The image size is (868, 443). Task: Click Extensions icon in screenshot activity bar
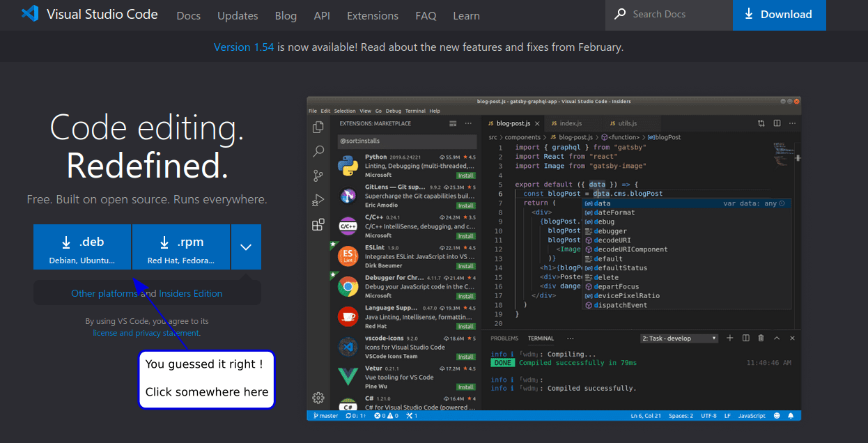[318, 224]
